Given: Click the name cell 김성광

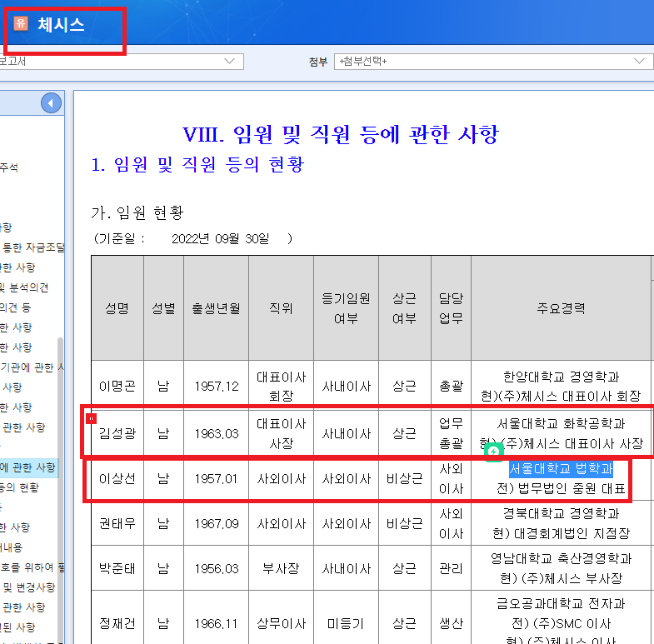Looking at the screenshot, I should (x=117, y=434).
